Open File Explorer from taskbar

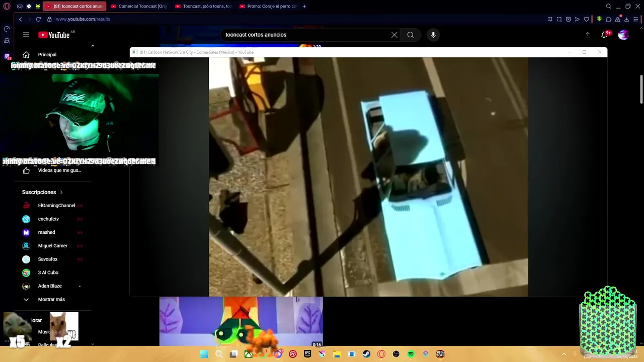click(337, 354)
